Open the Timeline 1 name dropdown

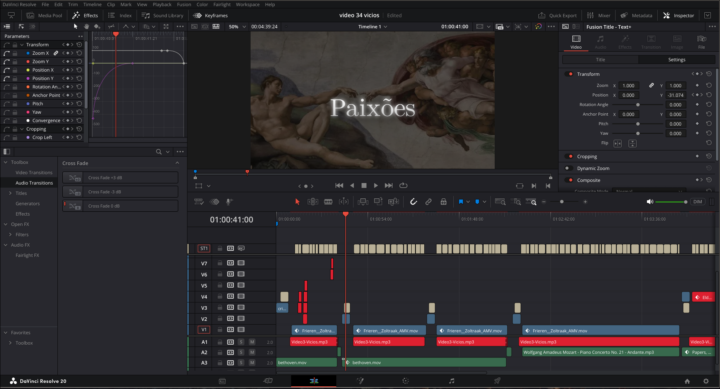(x=372, y=27)
